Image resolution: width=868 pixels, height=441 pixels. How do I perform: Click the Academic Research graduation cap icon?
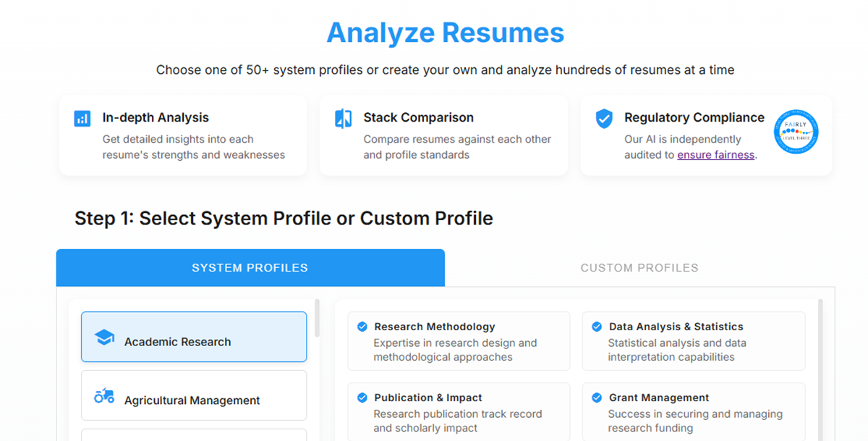(x=105, y=337)
